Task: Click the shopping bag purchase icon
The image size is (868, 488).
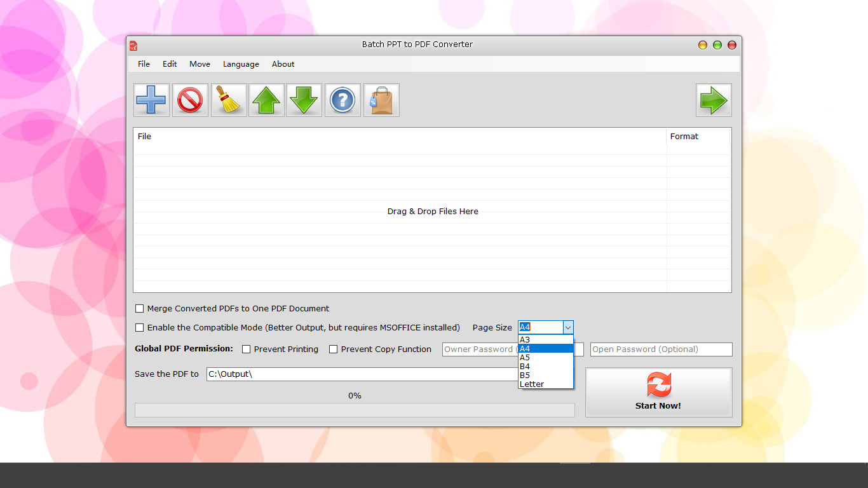Action: 381,100
